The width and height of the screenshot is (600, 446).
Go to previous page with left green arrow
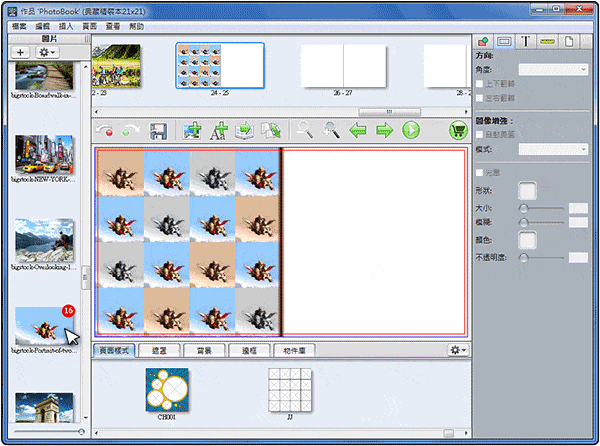click(358, 130)
